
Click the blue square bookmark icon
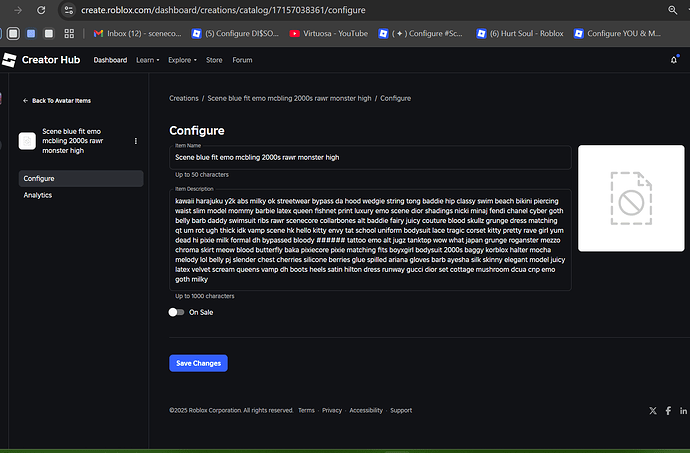31,33
